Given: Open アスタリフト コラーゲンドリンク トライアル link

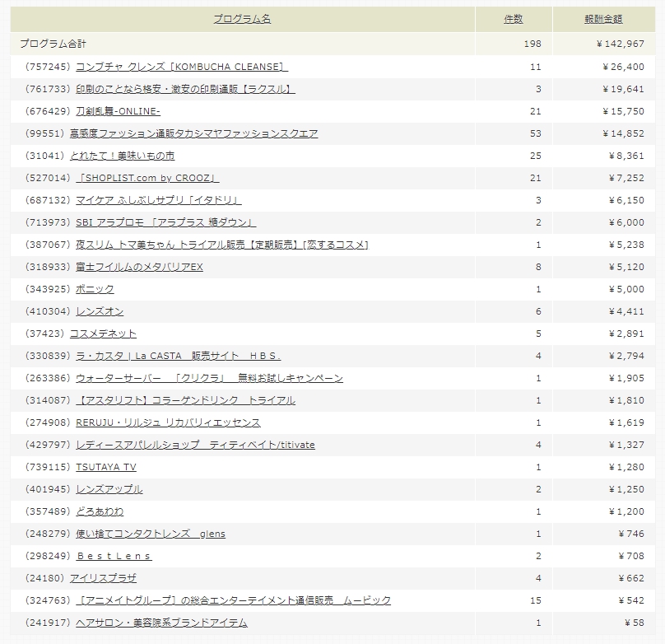Looking at the screenshot, I should [185, 400].
